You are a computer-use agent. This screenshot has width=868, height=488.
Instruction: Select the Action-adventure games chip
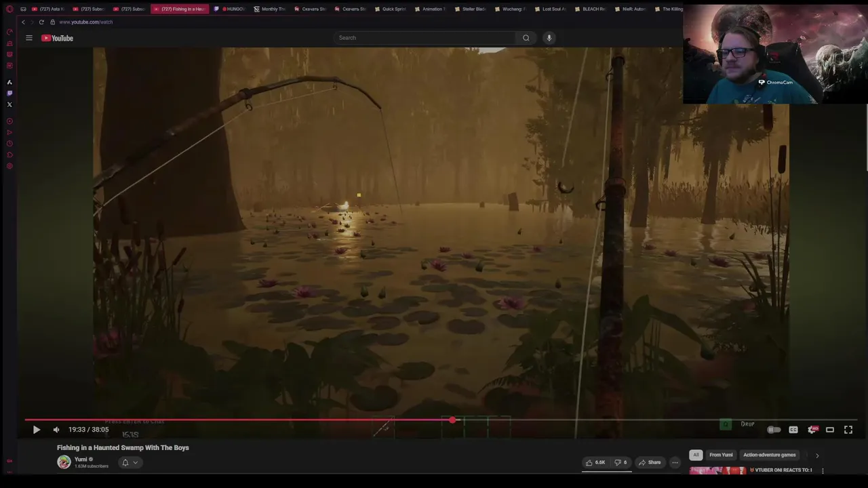coord(770,455)
